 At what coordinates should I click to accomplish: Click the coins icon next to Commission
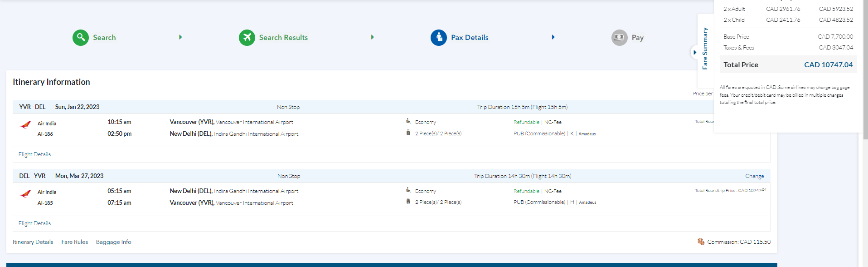(x=701, y=242)
